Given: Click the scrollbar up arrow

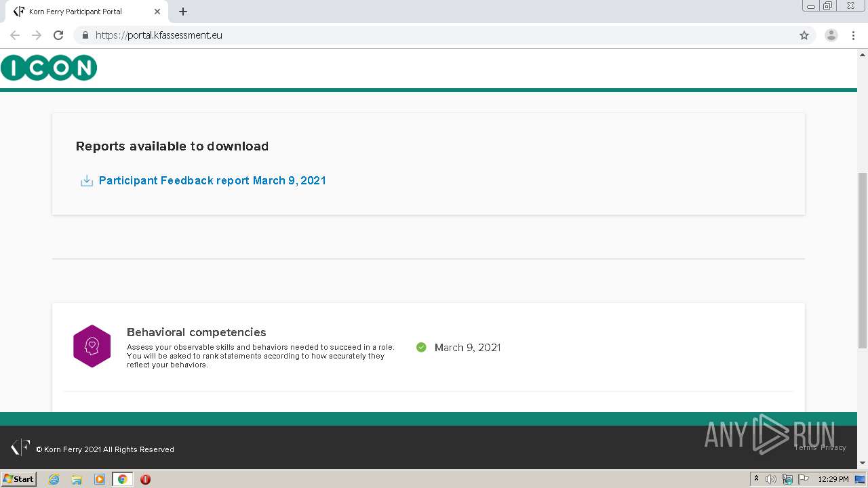Looking at the screenshot, I should [863, 54].
